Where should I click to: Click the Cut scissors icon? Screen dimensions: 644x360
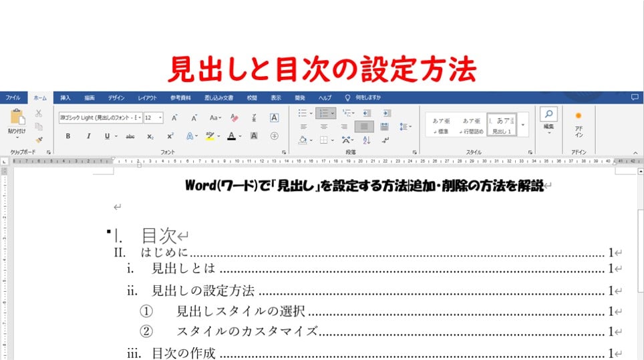coord(39,114)
